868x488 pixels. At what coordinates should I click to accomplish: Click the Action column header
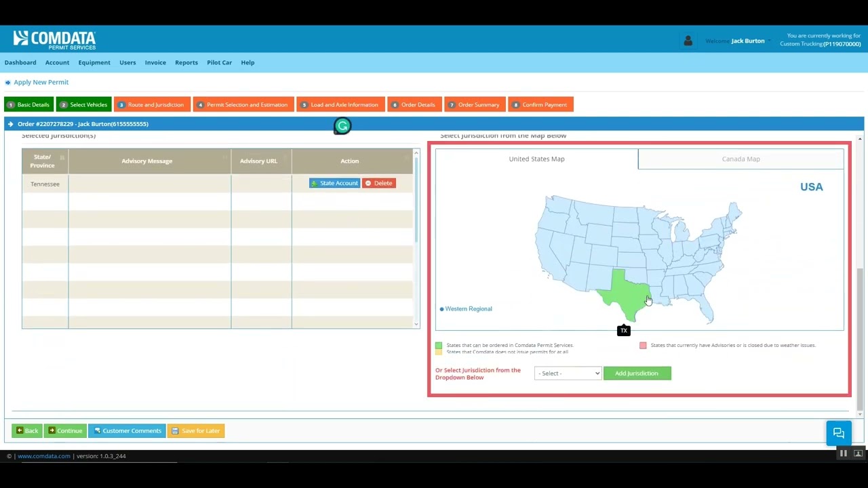[x=352, y=161]
